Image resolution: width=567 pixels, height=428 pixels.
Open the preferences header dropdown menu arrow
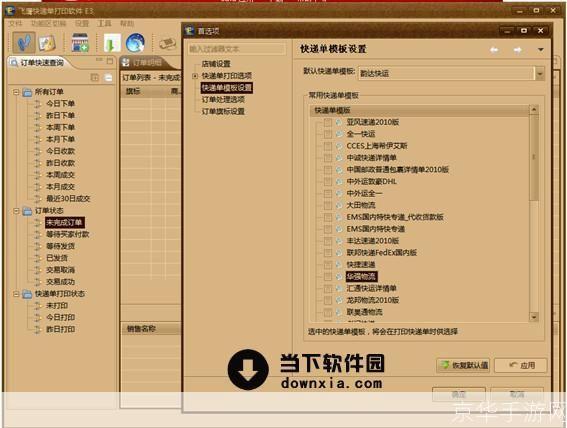(x=541, y=50)
